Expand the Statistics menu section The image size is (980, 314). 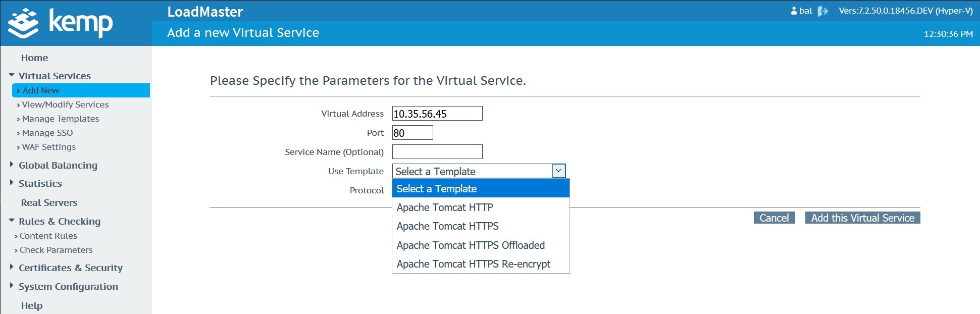tap(12, 183)
